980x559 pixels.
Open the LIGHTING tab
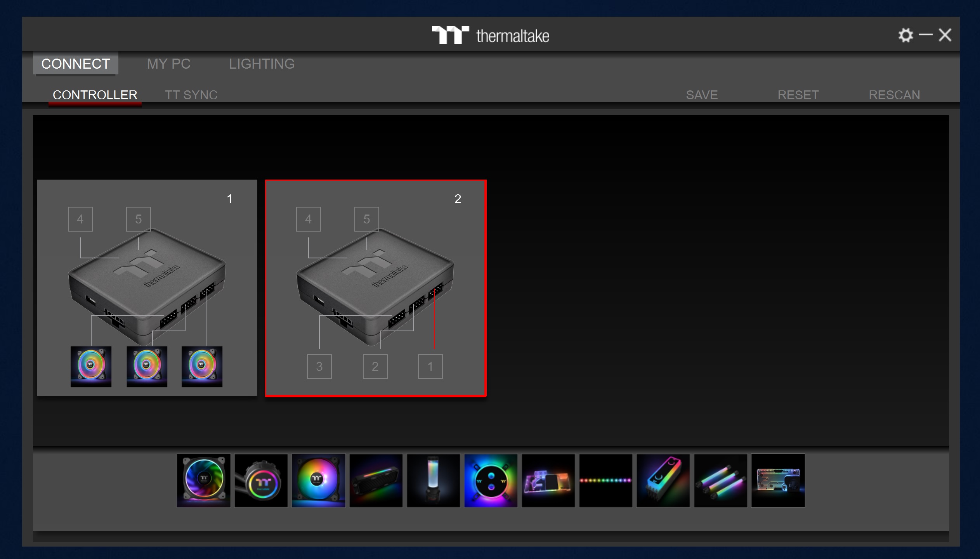(262, 64)
